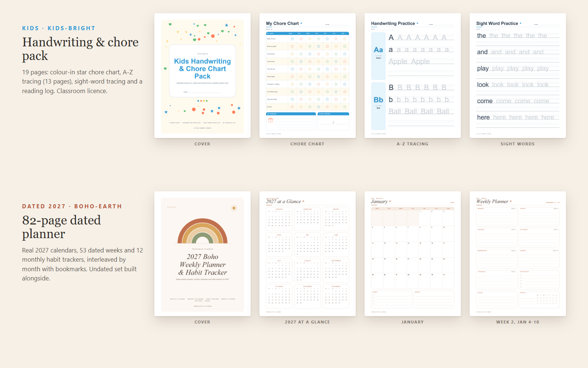Open the Handwriting Practice A-Z tracing preview
The height and width of the screenshot is (368, 588).
pos(413,76)
